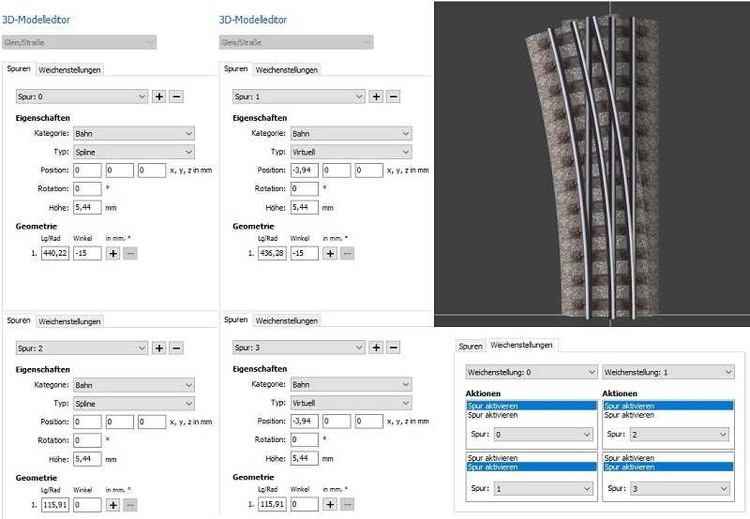The height and width of the screenshot is (519, 750).
Task: Open Weichenstellung: 0 dropdown
Action: click(531, 372)
